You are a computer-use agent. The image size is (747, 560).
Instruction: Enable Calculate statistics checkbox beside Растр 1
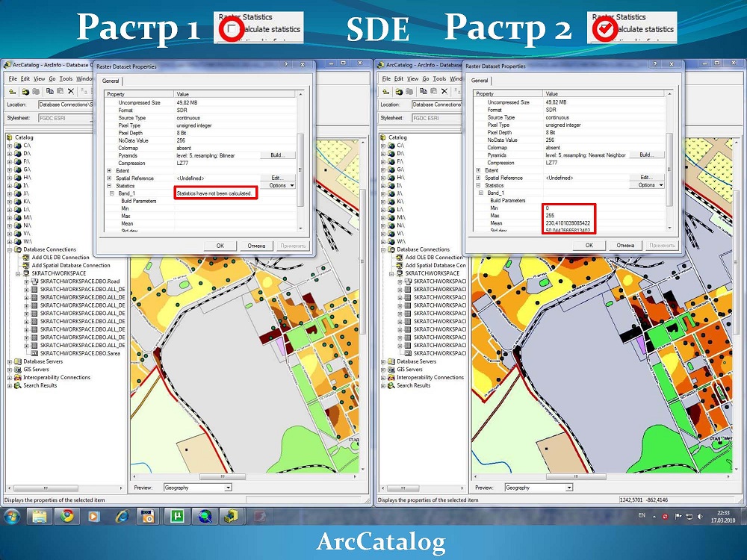pyautogui.click(x=231, y=29)
